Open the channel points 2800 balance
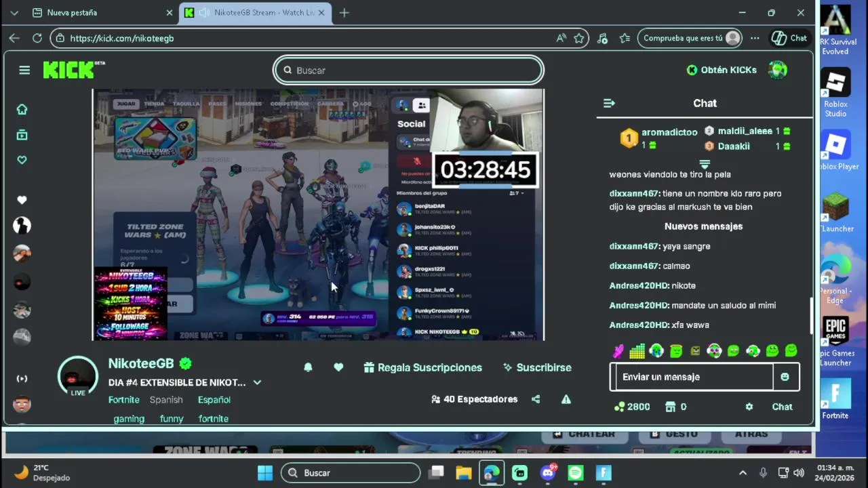This screenshot has width=868, height=488. (631, 407)
